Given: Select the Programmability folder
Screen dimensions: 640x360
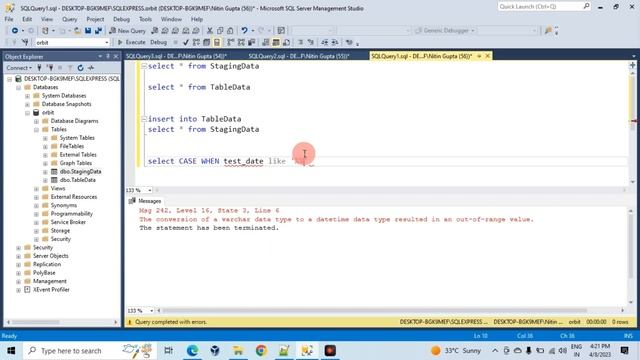Looking at the screenshot, I should [71, 214].
